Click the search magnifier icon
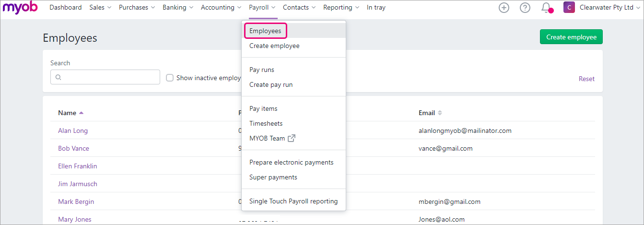Screen dimensions: 644x225 click(59, 77)
